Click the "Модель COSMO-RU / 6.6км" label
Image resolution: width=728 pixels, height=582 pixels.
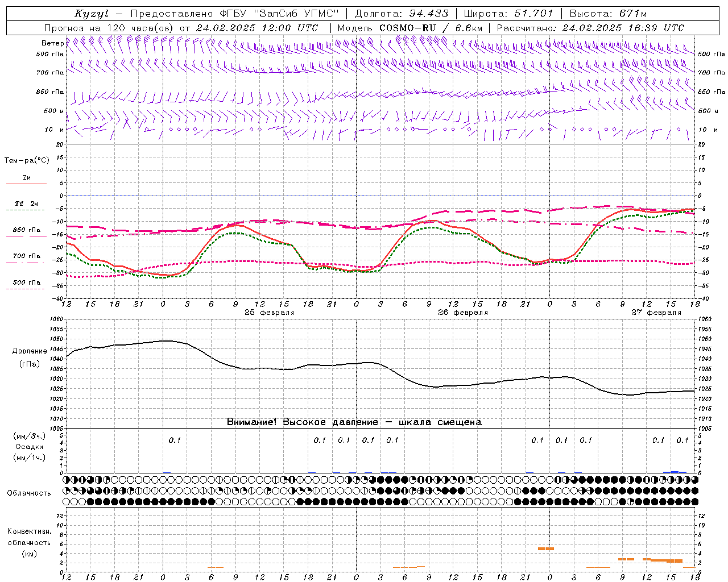click(410, 28)
